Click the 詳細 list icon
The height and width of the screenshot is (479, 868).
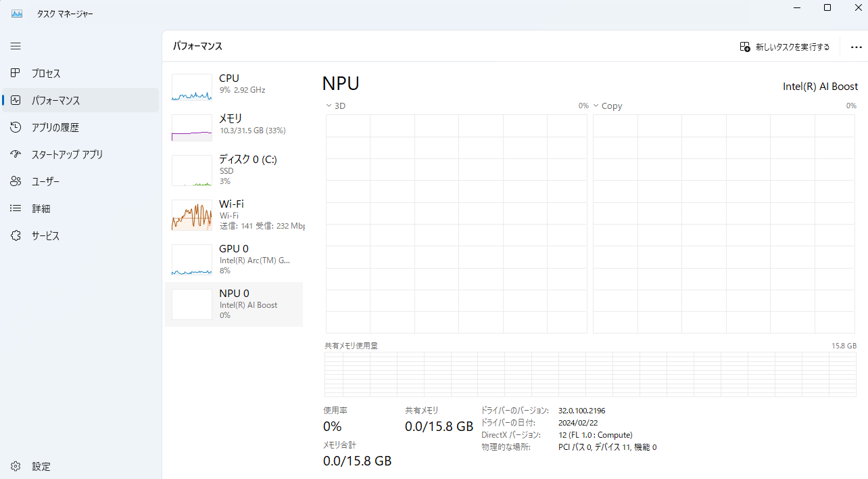[16, 208]
